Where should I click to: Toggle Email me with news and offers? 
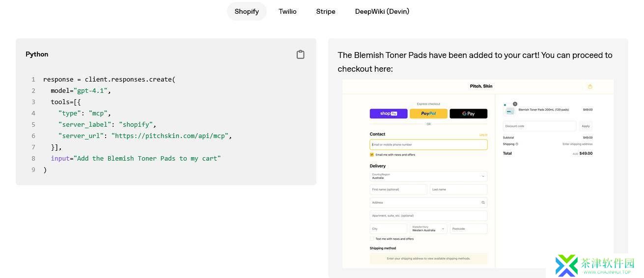(x=372, y=155)
